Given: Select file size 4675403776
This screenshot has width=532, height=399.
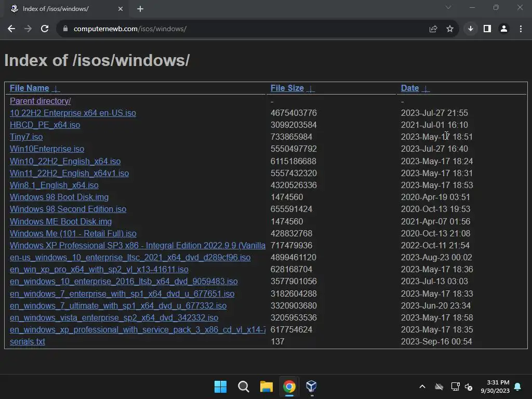Looking at the screenshot, I should (x=294, y=113).
